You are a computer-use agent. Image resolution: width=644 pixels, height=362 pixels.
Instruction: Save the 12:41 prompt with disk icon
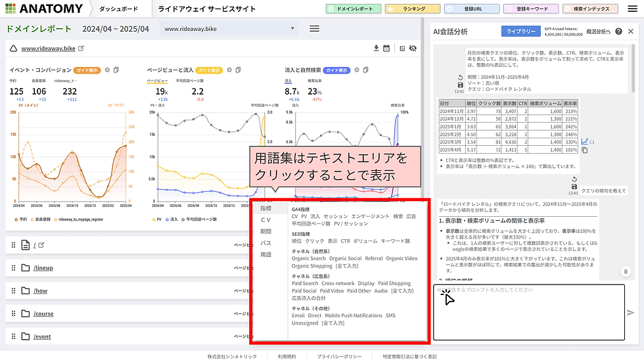pos(460,85)
